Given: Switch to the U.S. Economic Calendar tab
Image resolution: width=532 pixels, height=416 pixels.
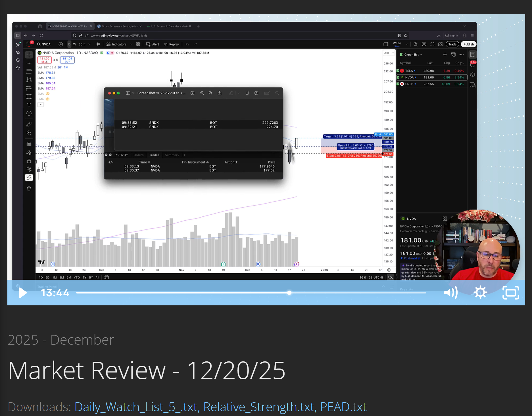Looking at the screenshot, I should click(x=169, y=26).
